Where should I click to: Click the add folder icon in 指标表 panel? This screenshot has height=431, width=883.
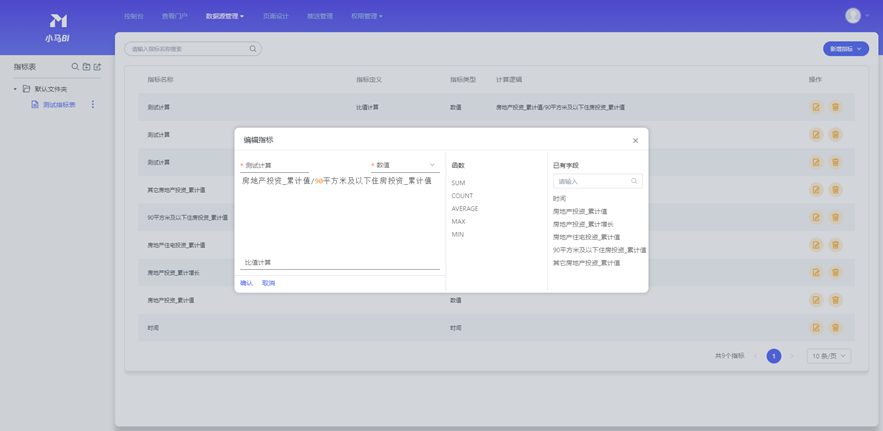coord(86,67)
